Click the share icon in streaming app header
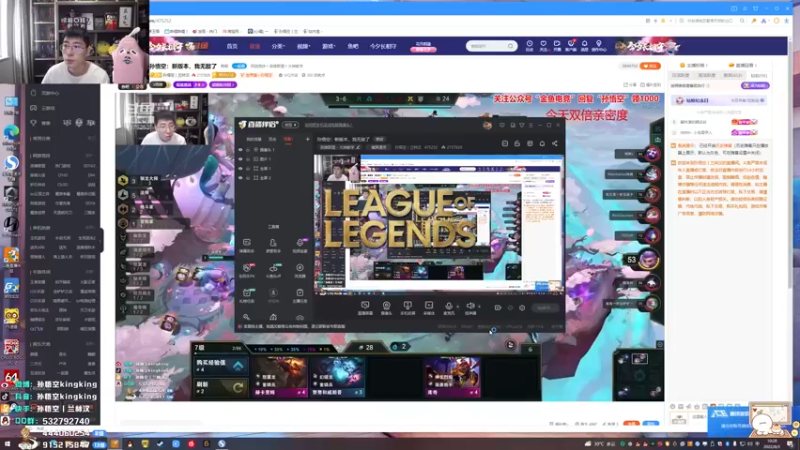 click(555, 143)
